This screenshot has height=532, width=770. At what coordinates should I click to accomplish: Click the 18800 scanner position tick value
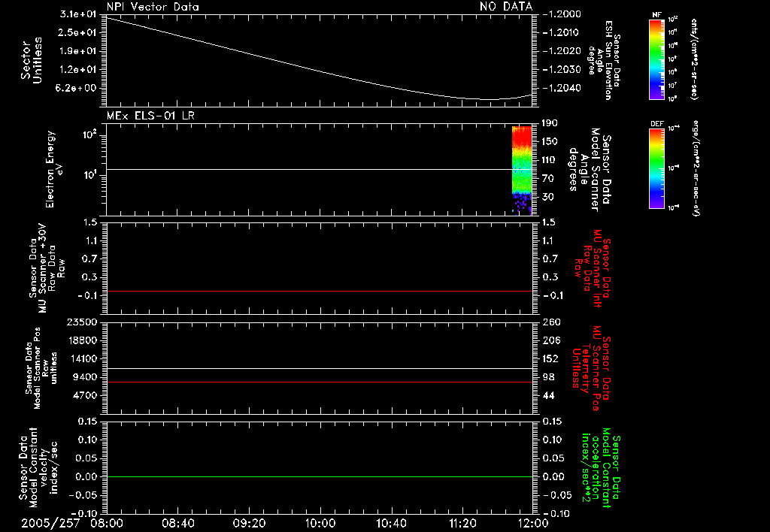click(x=81, y=340)
